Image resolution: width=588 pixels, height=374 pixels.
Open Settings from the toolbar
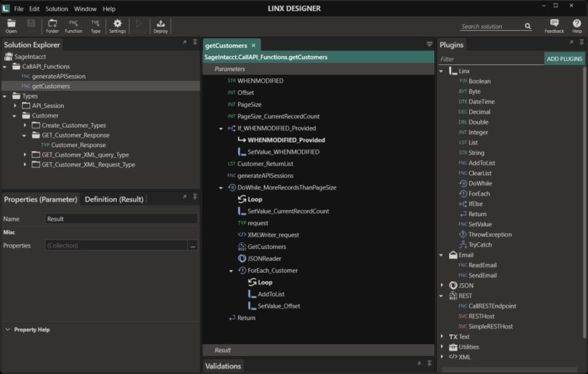[x=118, y=26]
